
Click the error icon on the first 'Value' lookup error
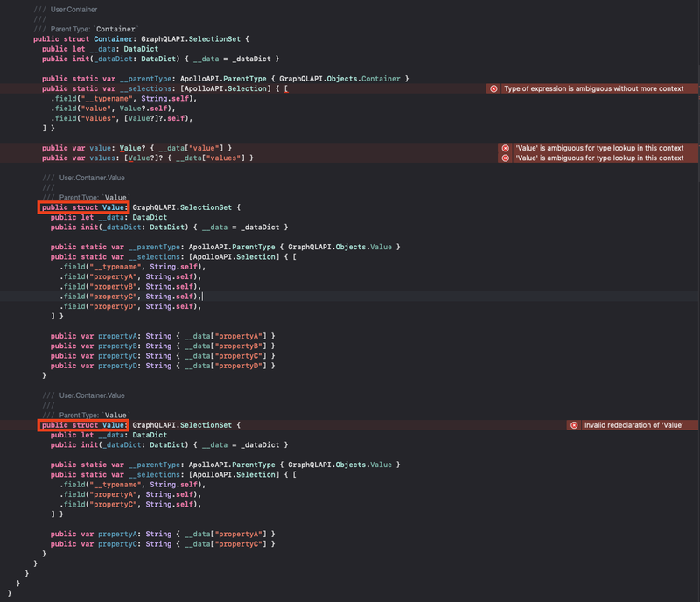[x=506, y=146]
